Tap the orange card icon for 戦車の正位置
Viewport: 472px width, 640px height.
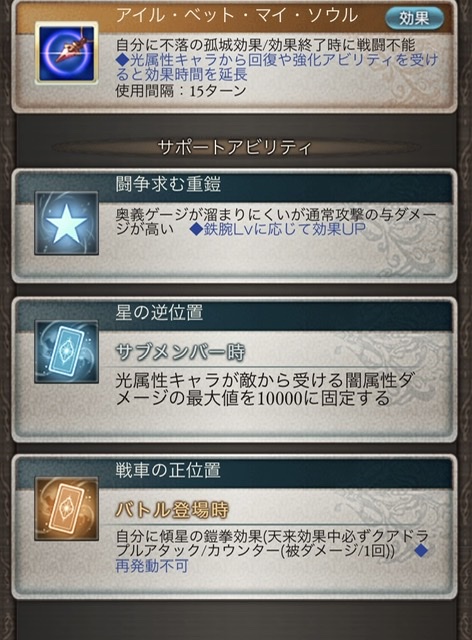click(x=67, y=509)
